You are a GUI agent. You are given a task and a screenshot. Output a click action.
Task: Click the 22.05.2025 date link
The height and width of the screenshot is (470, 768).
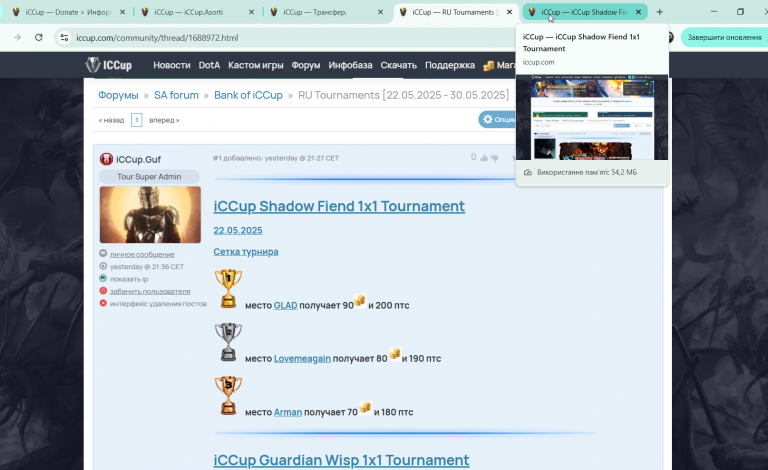tap(238, 230)
